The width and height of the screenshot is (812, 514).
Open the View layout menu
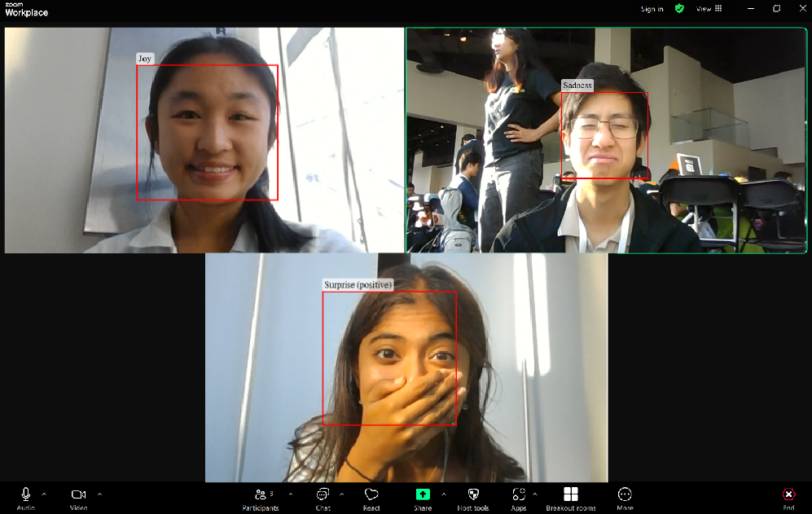pos(709,8)
